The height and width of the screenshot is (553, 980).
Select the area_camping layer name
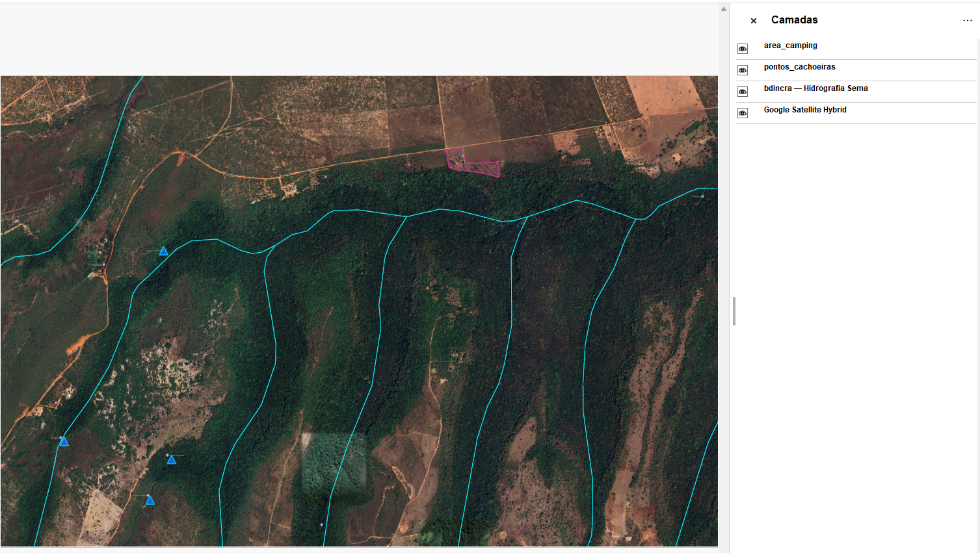(x=790, y=45)
